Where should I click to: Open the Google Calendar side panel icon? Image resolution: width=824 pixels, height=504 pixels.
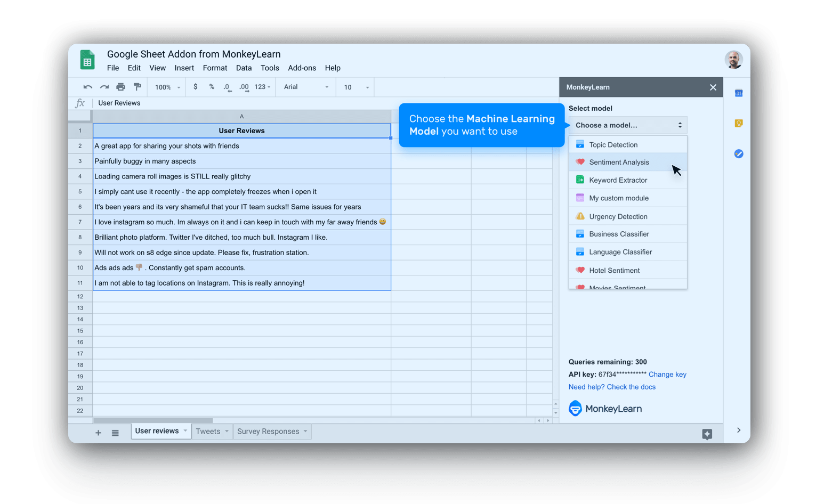(739, 93)
